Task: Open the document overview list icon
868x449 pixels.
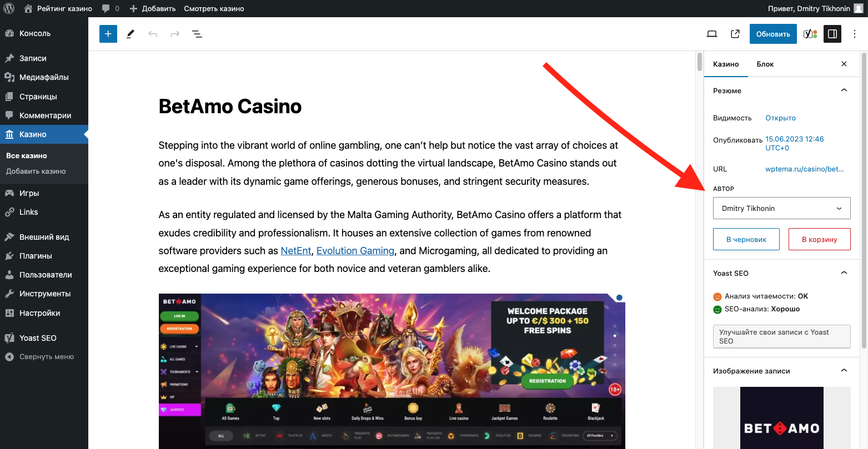Action: (197, 34)
